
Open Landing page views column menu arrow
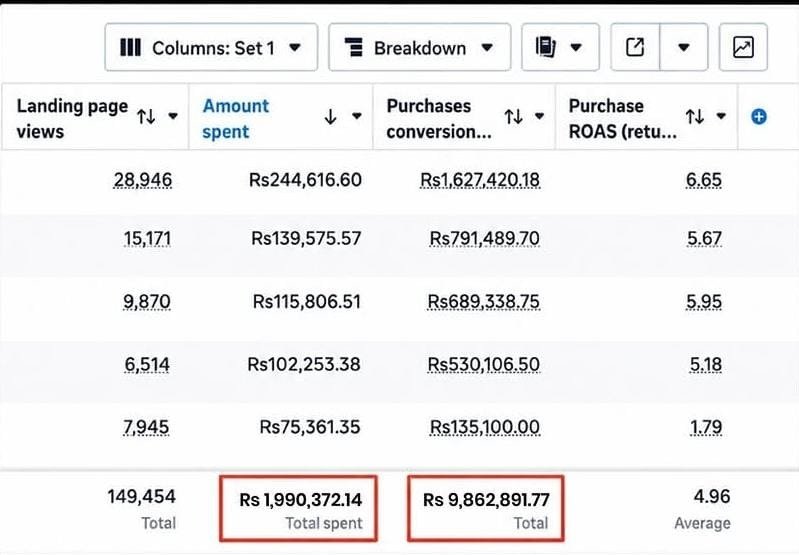pos(173,116)
